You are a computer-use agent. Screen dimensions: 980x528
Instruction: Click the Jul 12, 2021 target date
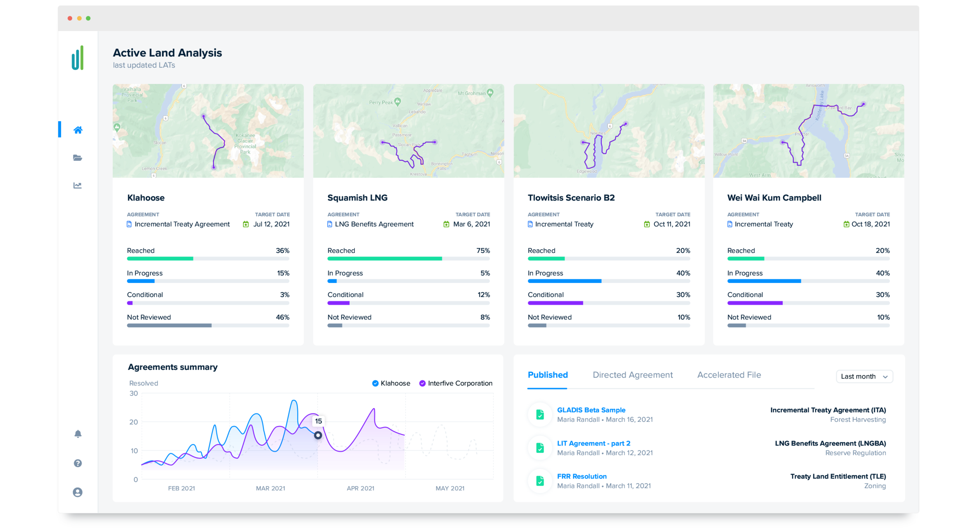pyautogui.click(x=271, y=224)
